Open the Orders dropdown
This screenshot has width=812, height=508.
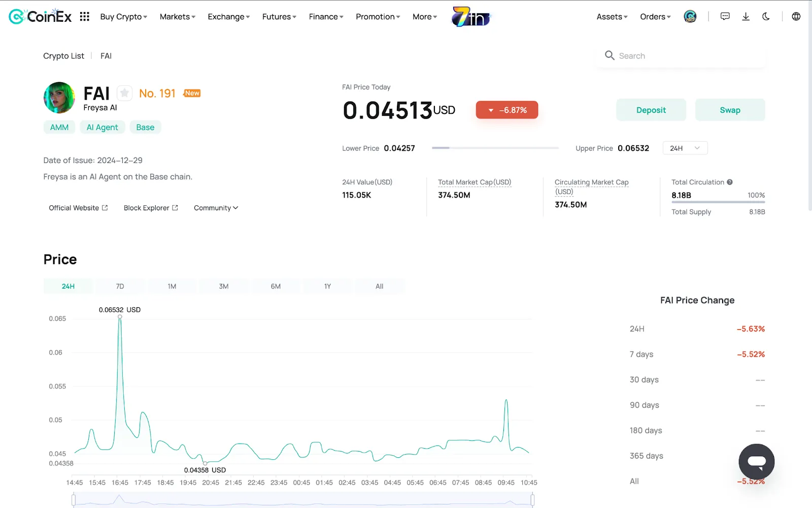tap(655, 17)
